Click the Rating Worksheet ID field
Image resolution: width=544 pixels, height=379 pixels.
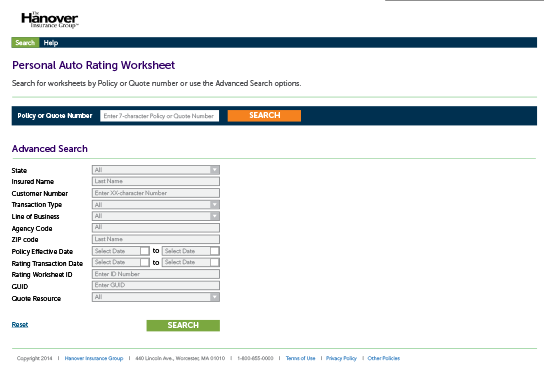(x=156, y=274)
